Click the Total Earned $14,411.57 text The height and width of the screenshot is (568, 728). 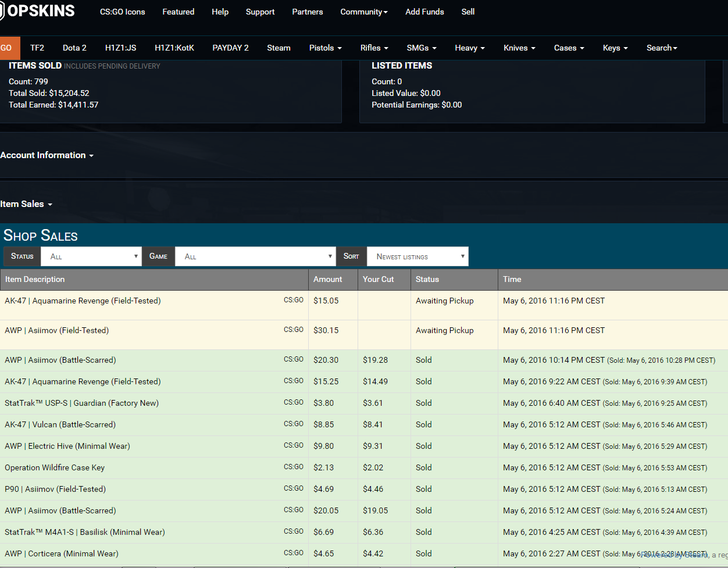tap(53, 105)
